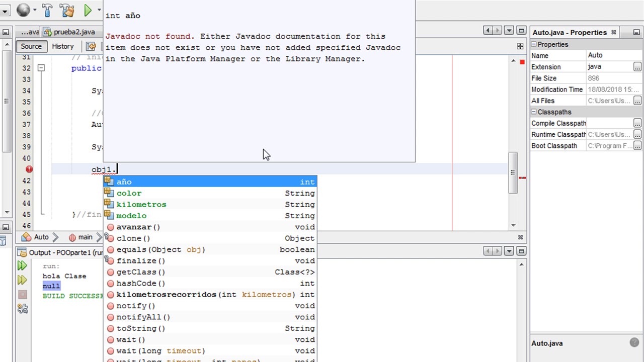Open the dropdown arrow next to globe icon

click(x=34, y=10)
